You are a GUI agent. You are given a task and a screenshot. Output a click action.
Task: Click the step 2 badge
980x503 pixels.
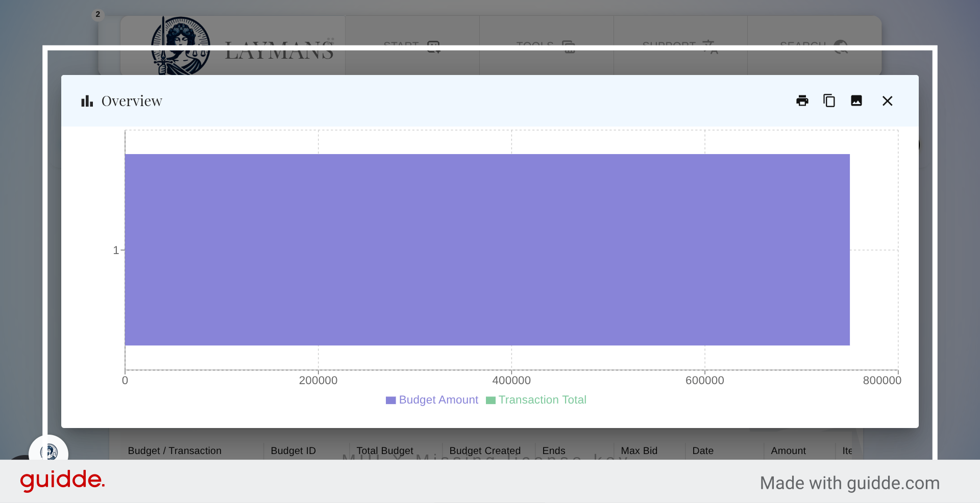tap(97, 14)
